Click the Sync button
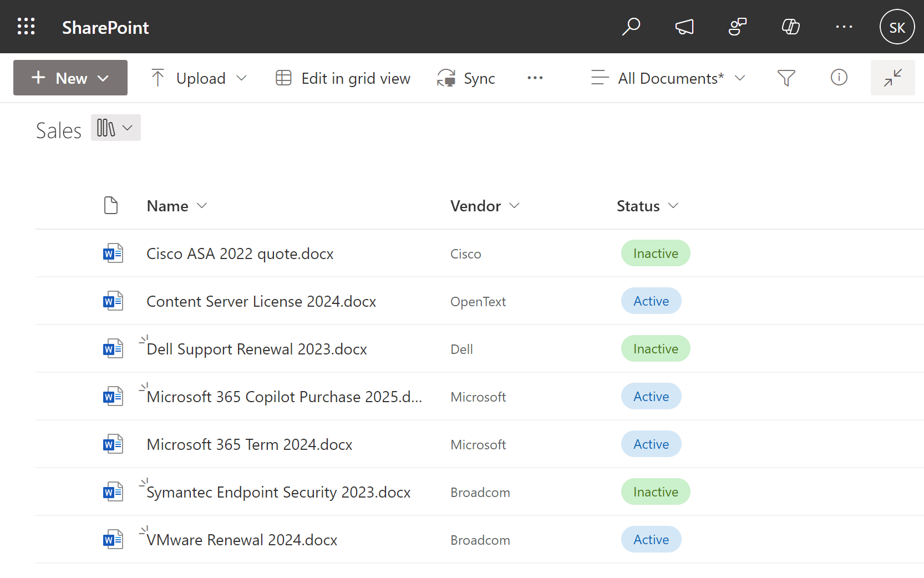The width and height of the screenshot is (924, 578). [x=466, y=78]
